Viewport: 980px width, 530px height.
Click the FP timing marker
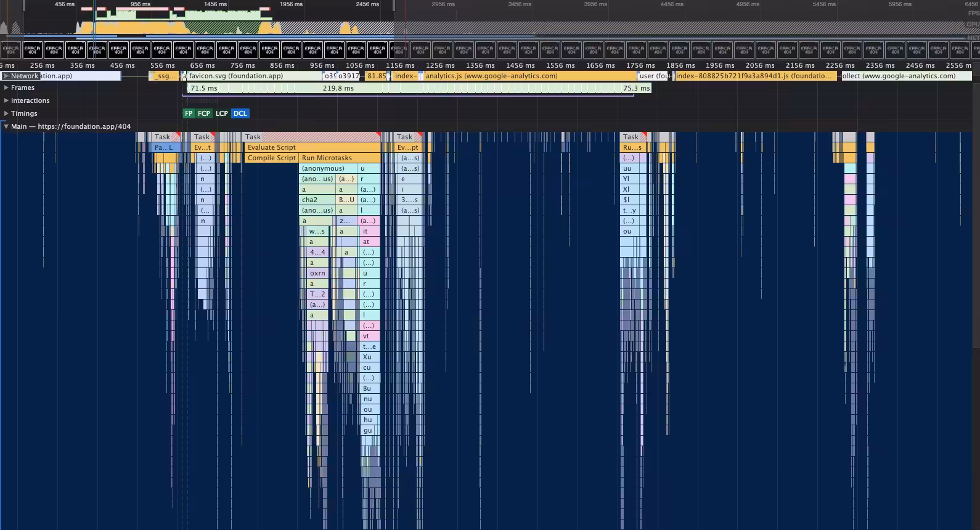pyautogui.click(x=189, y=113)
